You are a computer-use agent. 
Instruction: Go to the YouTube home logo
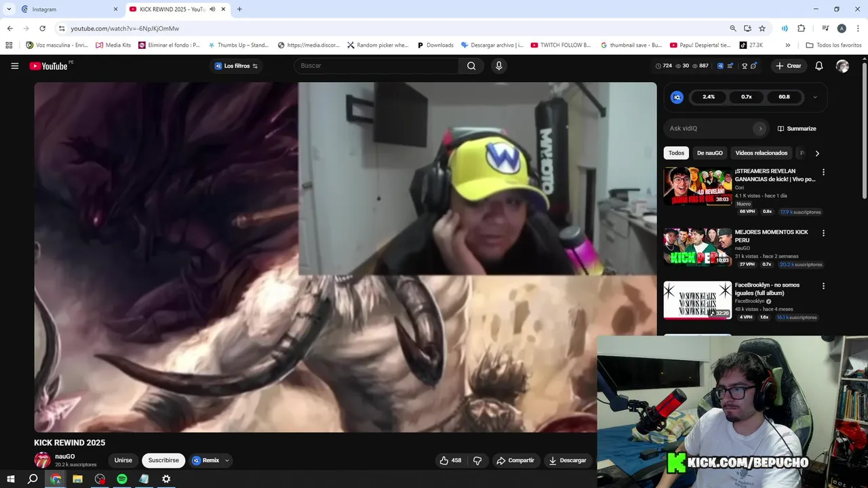coord(49,66)
